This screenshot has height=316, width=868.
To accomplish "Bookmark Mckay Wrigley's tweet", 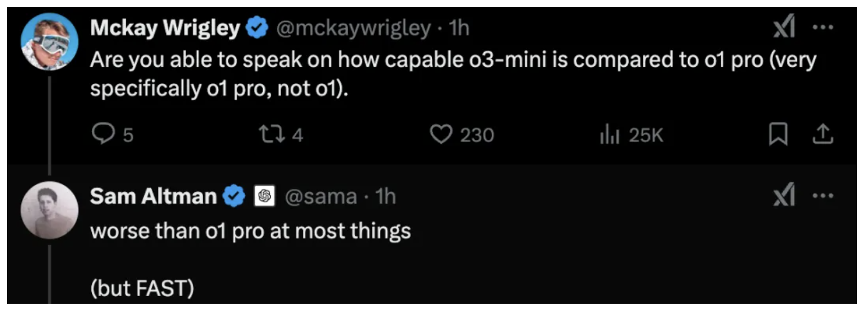I will [x=778, y=134].
